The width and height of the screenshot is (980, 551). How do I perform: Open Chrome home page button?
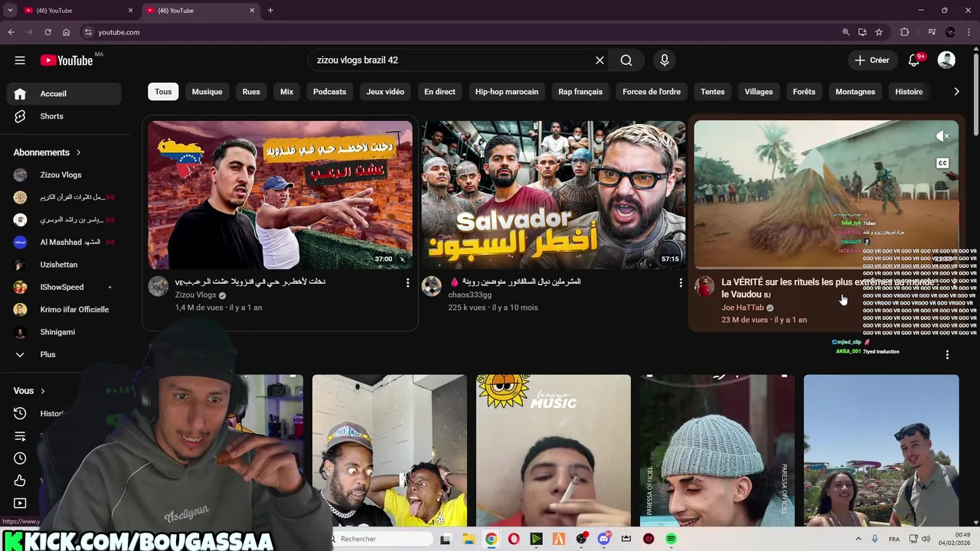[66, 32]
